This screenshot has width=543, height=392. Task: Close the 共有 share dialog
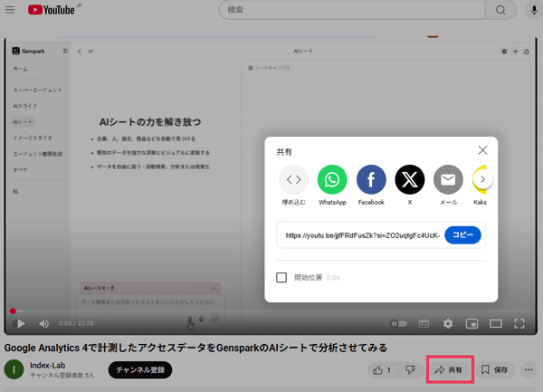(482, 150)
